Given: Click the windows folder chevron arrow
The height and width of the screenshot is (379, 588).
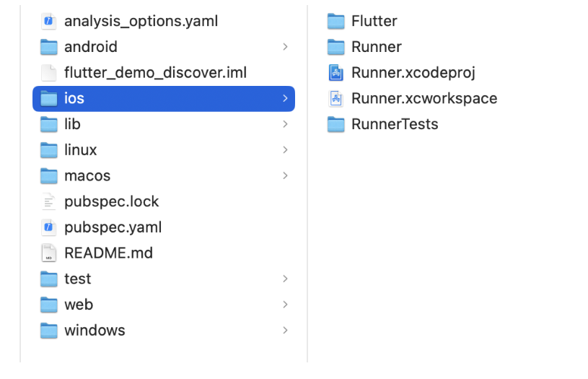Looking at the screenshot, I should (x=286, y=331).
